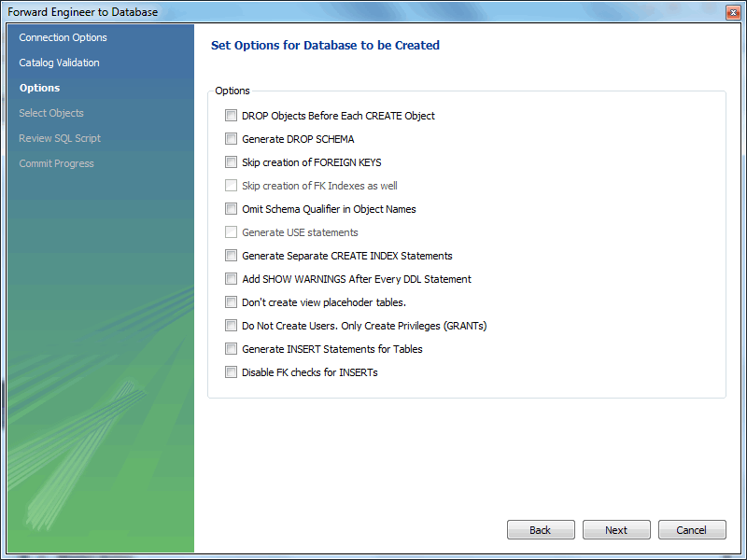Proceed with the Next button
Screen dimensions: 747x560
click(616, 530)
